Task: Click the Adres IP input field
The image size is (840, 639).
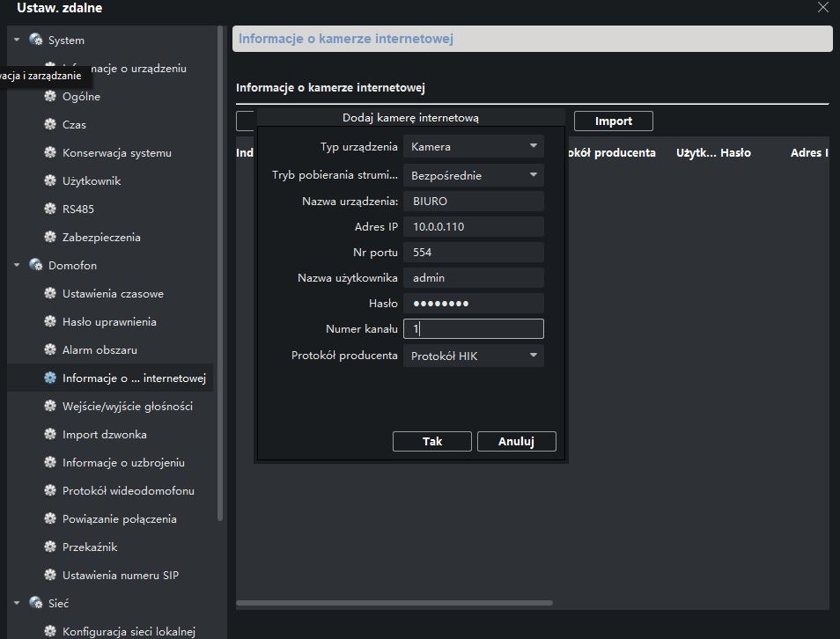Action: click(x=473, y=227)
